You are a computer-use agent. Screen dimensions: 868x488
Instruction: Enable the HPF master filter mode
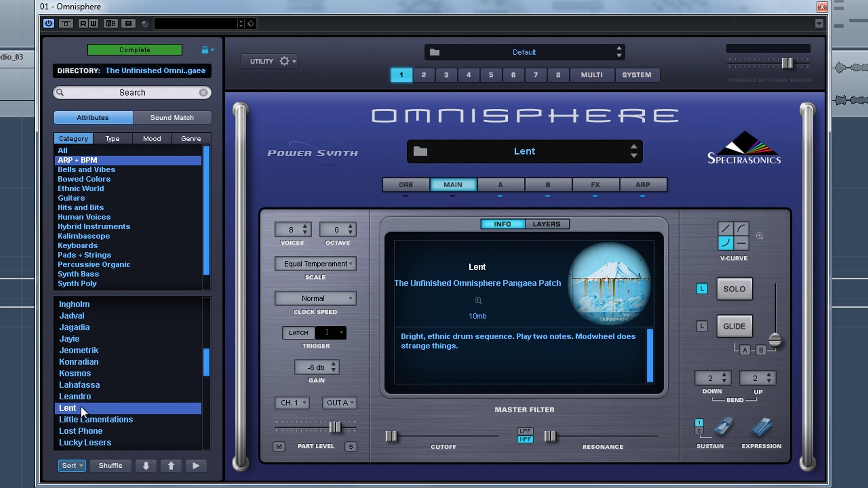coord(525,439)
